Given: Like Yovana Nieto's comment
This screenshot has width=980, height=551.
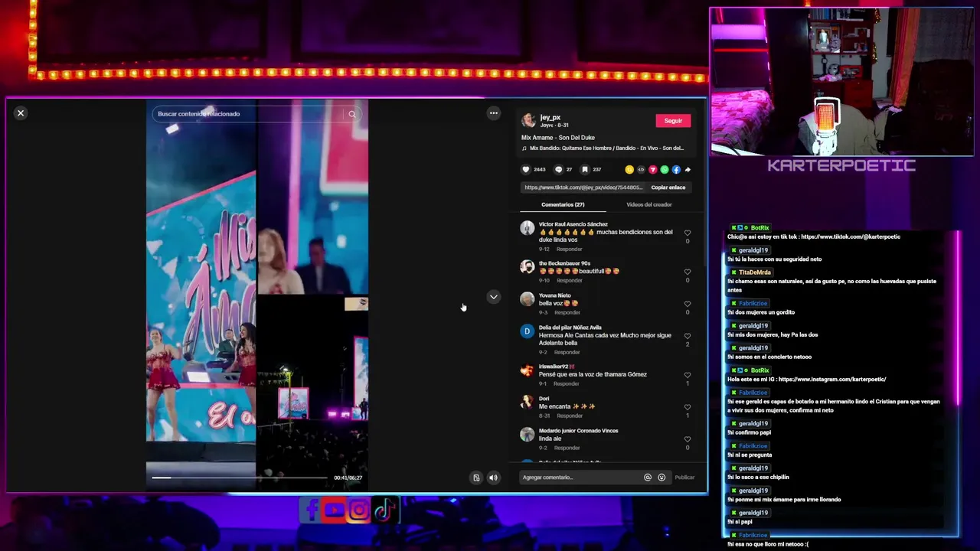Looking at the screenshot, I should [687, 304].
